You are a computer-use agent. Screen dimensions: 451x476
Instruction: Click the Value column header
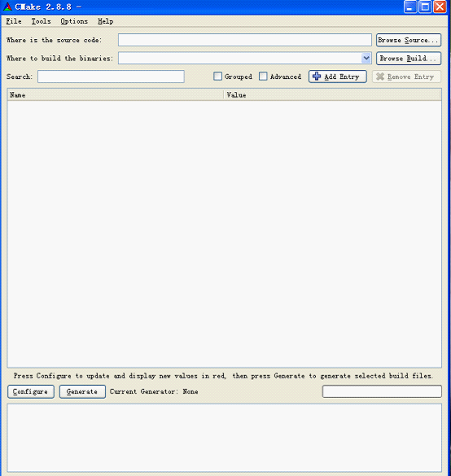[333, 95]
